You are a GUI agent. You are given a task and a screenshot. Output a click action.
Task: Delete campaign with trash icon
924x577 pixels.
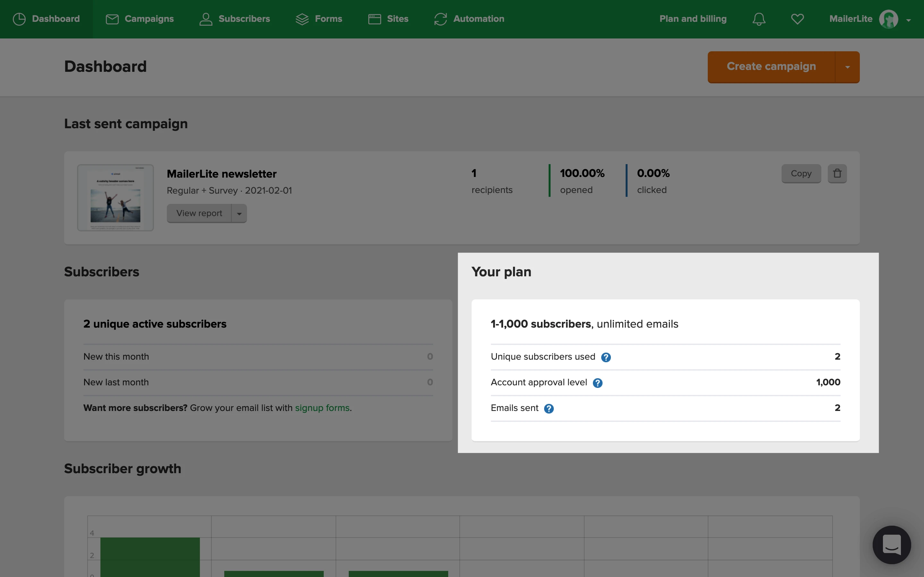coord(837,174)
